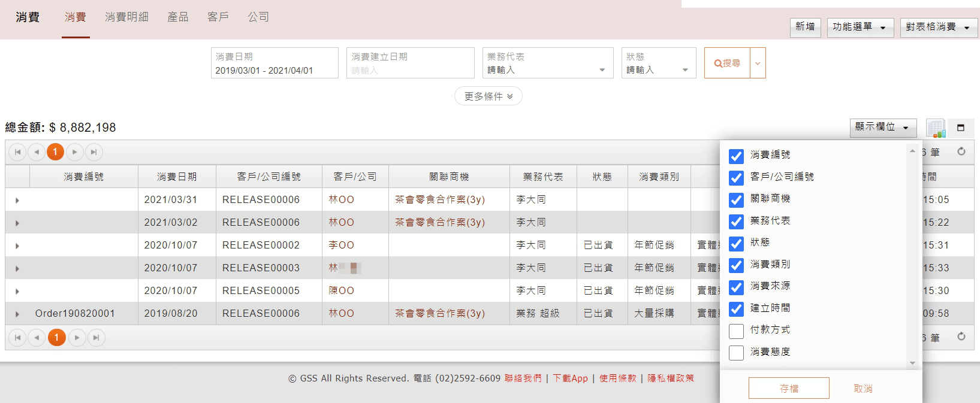Click the bottom refresh icon in pager

point(961,337)
